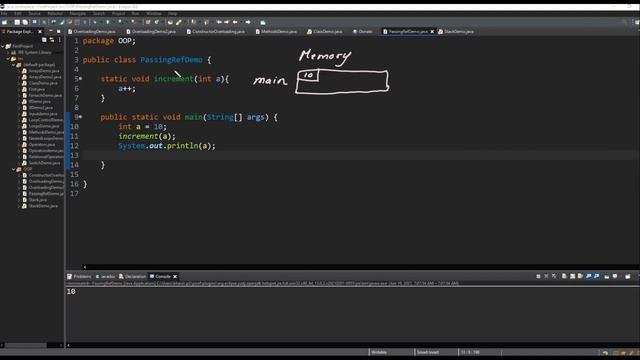640x360 pixels.
Task: Click 'Smart Insert' in the status bar
Action: click(x=428, y=352)
